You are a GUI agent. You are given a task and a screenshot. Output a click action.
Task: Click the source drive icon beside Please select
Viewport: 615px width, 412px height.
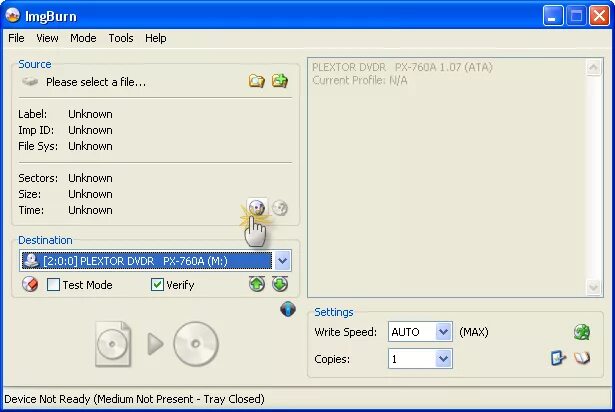[30, 82]
